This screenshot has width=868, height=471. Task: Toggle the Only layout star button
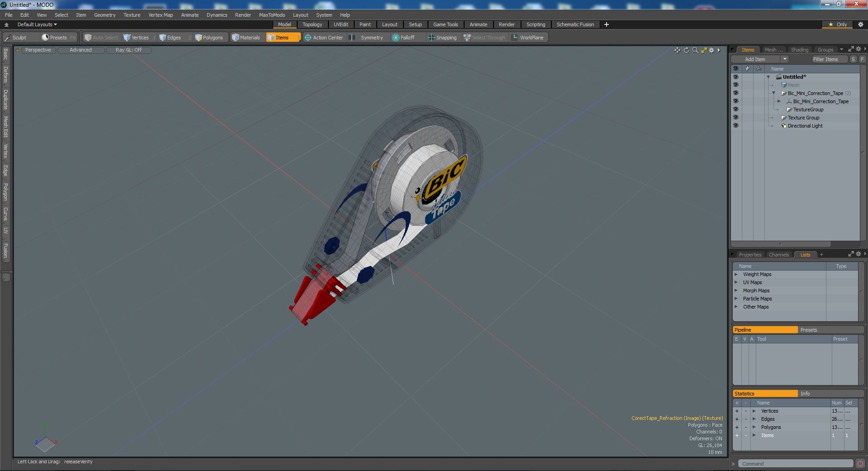(x=838, y=24)
